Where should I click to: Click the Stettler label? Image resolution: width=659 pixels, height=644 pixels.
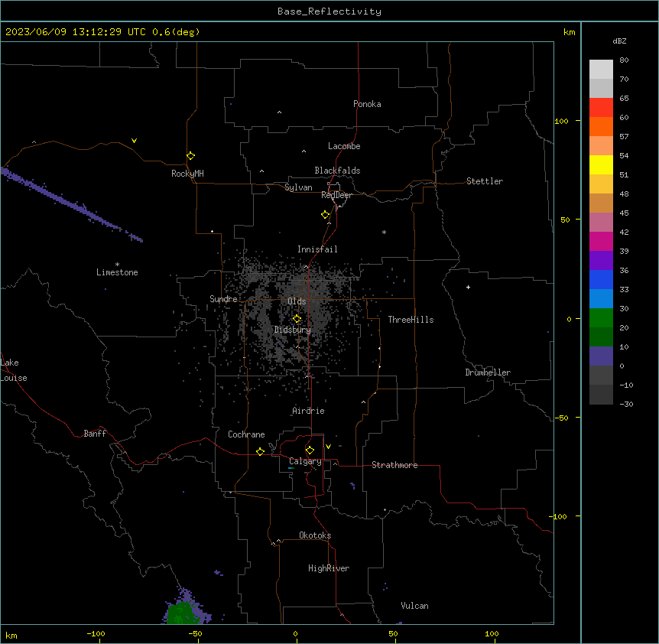point(485,181)
